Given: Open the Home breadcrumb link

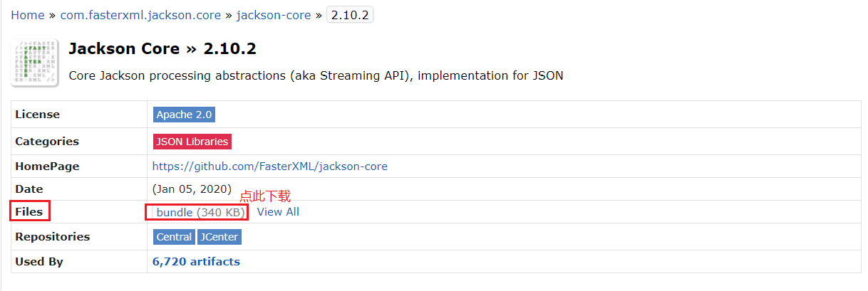Looking at the screenshot, I should coord(28,15).
